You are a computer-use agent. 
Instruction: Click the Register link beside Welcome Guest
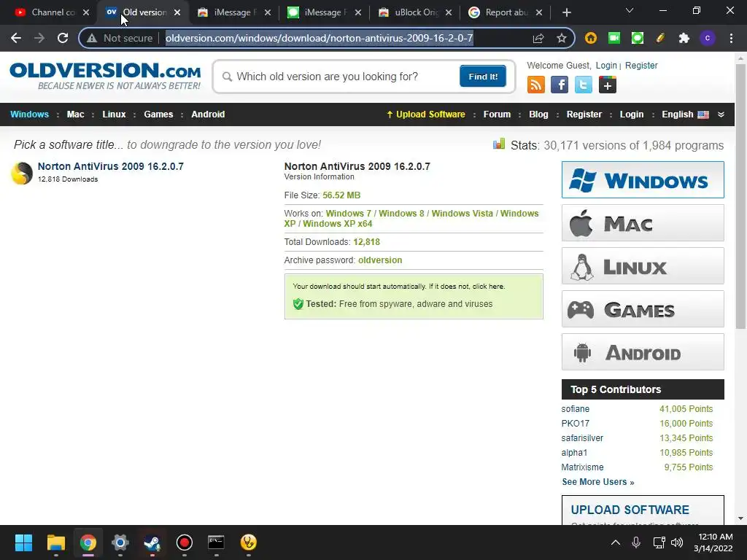[x=641, y=65]
